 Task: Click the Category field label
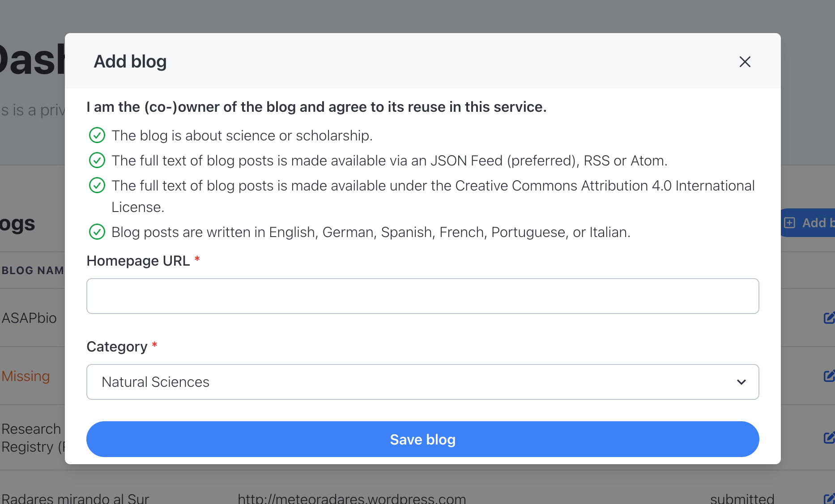pos(117,347)
